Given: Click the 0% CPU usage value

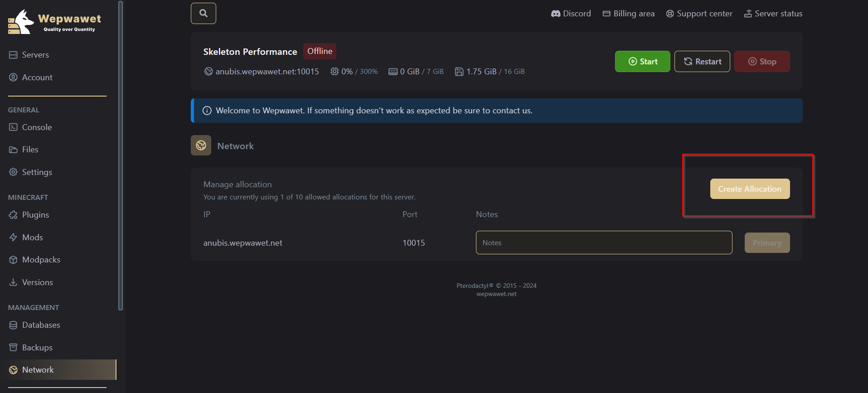Looking at the screenshot, I should [x=347, y=72].
